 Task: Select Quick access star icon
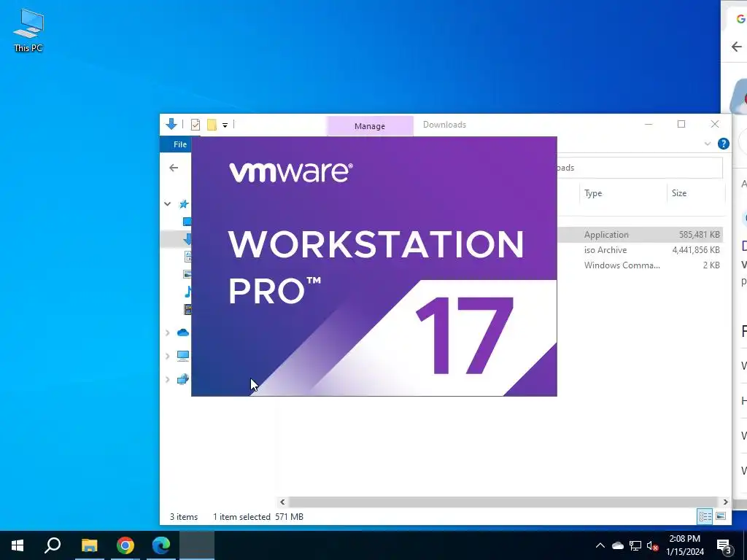pyautogui.click(x=184, y=204)
